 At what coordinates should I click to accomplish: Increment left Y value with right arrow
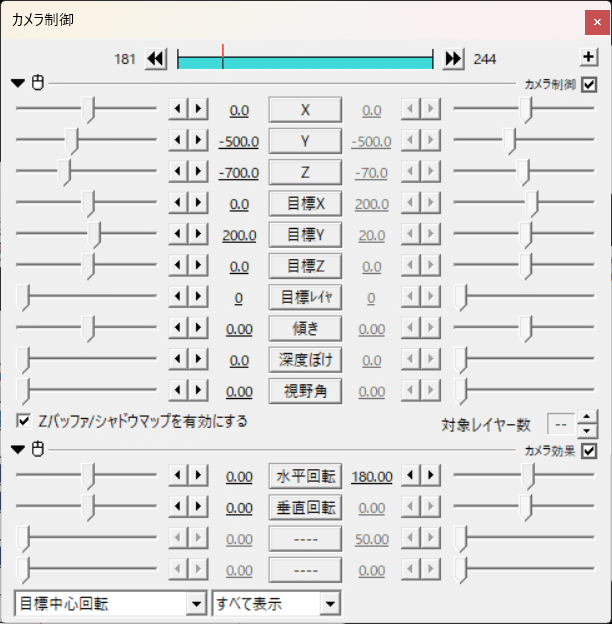[198, 140]
